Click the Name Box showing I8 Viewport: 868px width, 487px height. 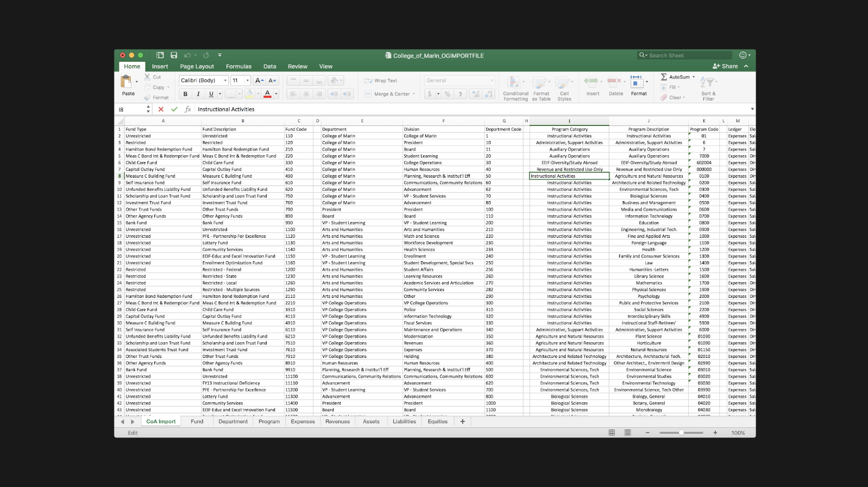[131, 109]
